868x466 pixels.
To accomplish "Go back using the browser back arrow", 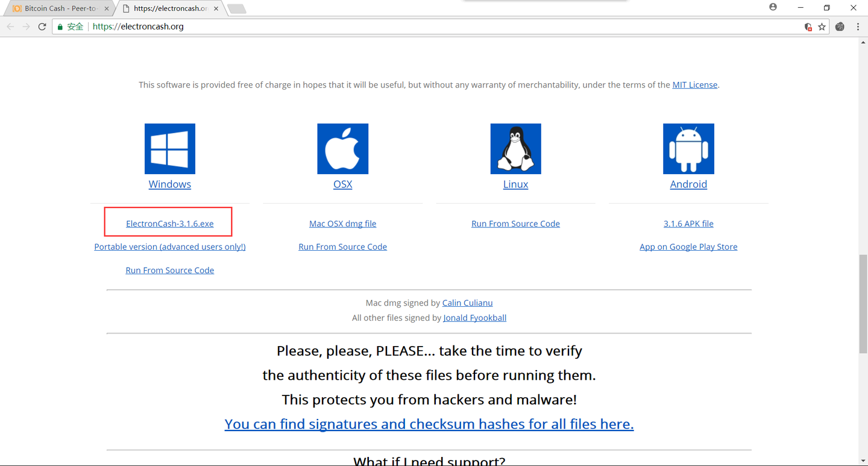I will pyautogui.click(x=10, y=27).
